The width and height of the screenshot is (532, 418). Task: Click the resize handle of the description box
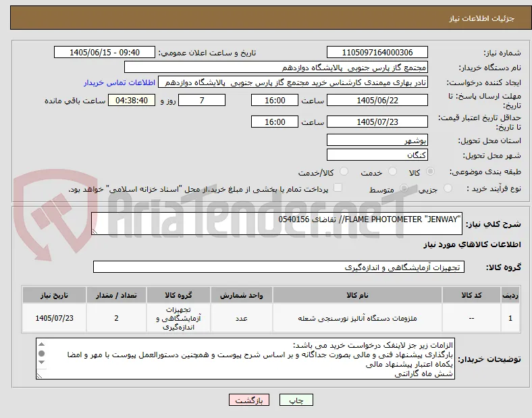coord(95,232)
